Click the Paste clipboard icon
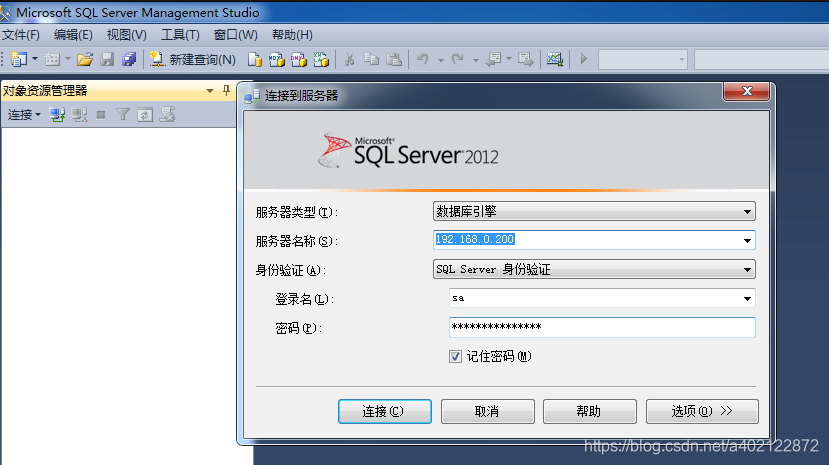Image resolution: width=829 pixels, height=465 pixels. pyautogui.click(x=394, y=59)
